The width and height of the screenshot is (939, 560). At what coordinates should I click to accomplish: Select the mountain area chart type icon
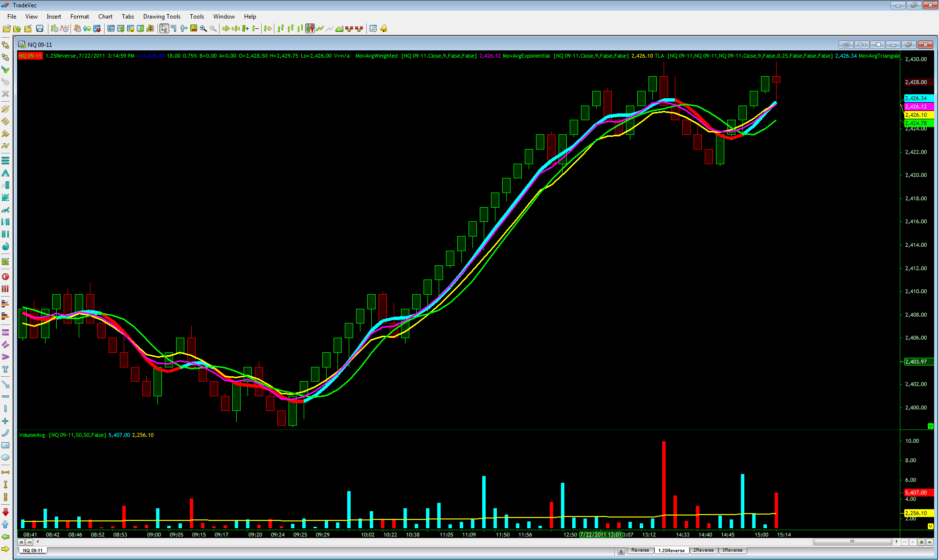tap(339, 29)
